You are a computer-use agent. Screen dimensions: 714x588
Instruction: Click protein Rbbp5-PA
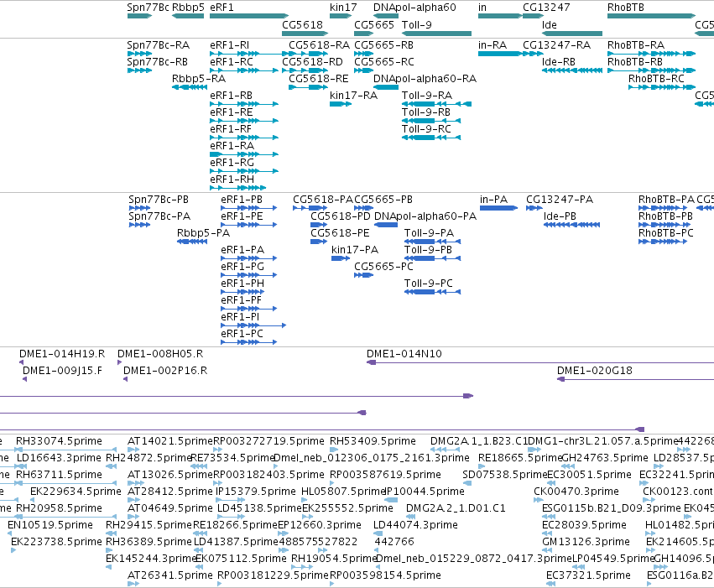pyautogui.click(x=192, y=242)
